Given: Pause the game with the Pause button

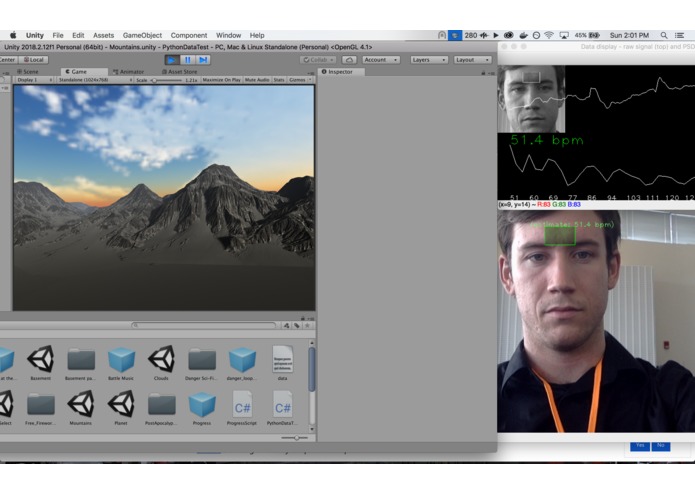Looking at the screenshot, I should [x=187, y=60].
